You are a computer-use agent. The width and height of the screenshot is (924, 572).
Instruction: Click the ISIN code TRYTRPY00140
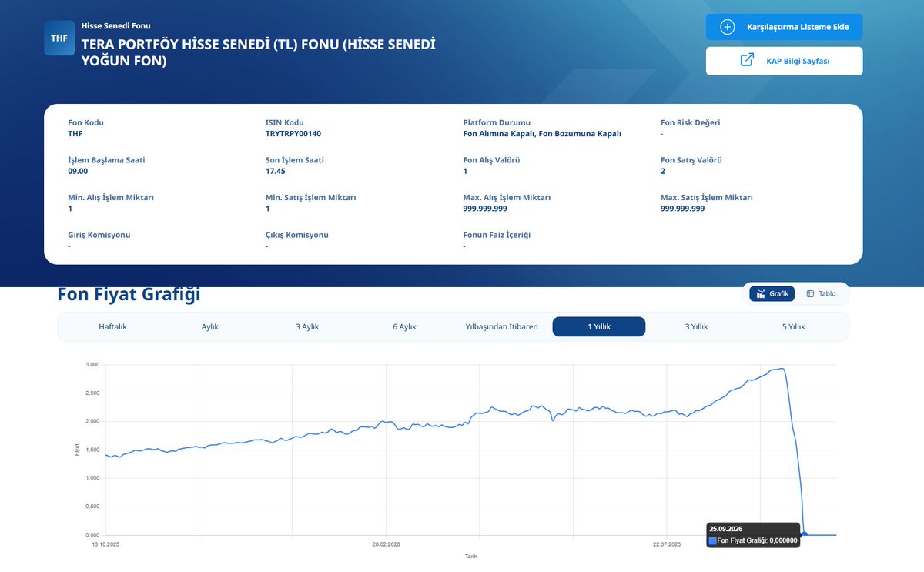click(293, 134)
